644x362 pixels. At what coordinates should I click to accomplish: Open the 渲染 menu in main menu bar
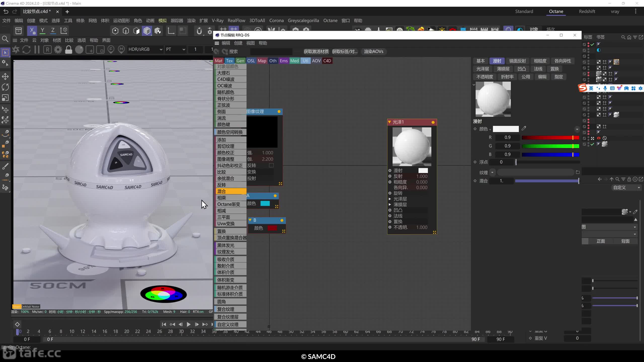[191, 20]
